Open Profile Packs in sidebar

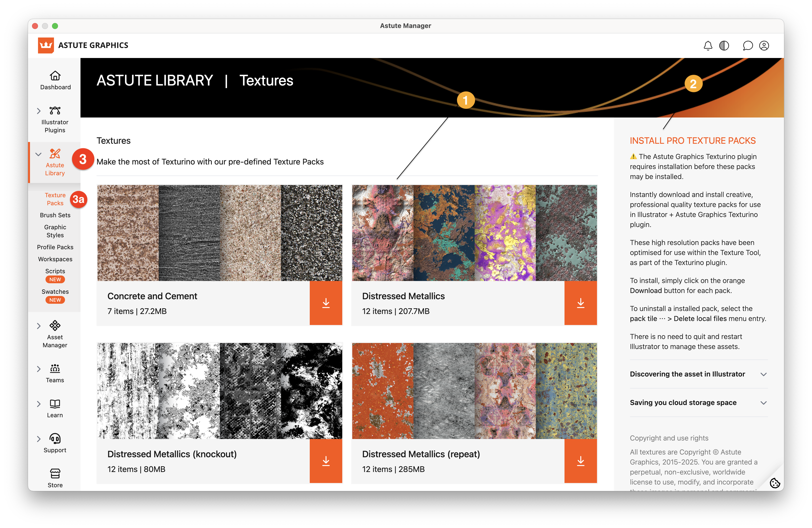click(x=55, y=247)
